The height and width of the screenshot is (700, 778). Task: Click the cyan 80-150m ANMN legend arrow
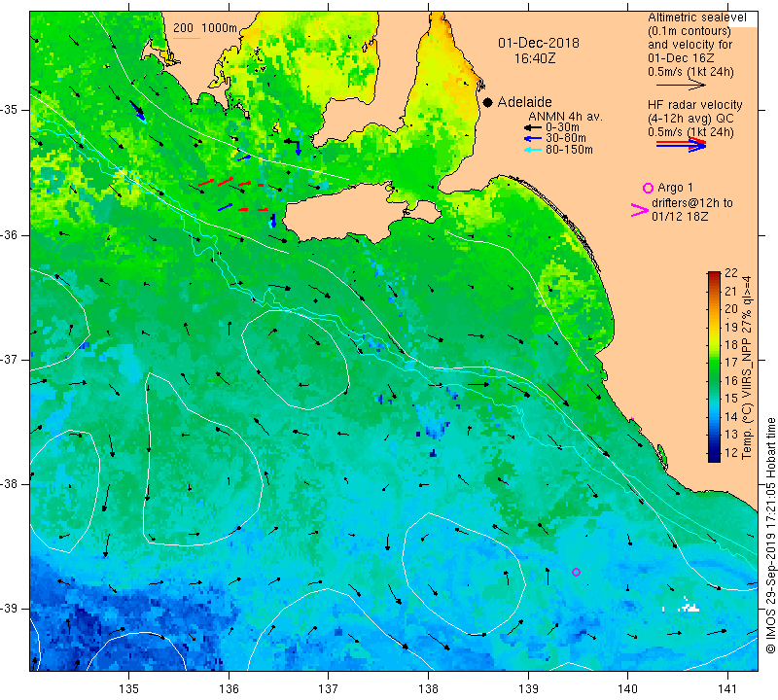[533, 150]
